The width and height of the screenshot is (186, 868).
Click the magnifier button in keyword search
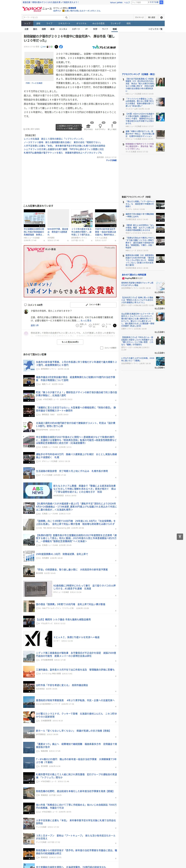(66, 18)
